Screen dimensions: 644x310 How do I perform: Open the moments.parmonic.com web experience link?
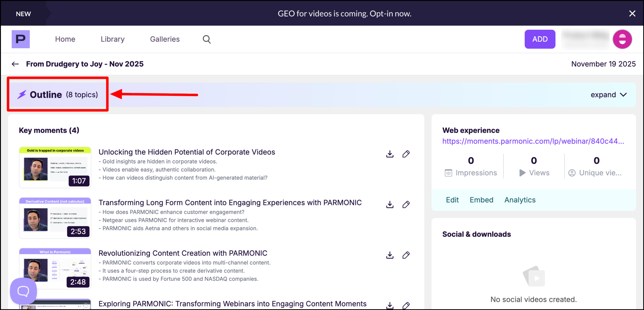click(533, 141)
